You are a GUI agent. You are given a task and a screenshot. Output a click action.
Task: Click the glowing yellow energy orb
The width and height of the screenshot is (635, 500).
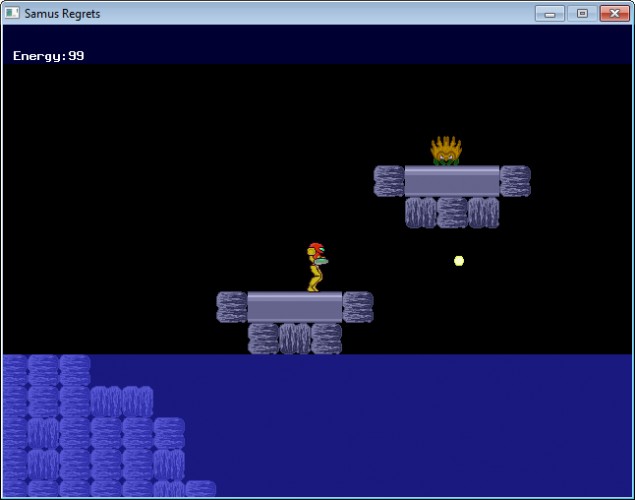pos(459,261)
